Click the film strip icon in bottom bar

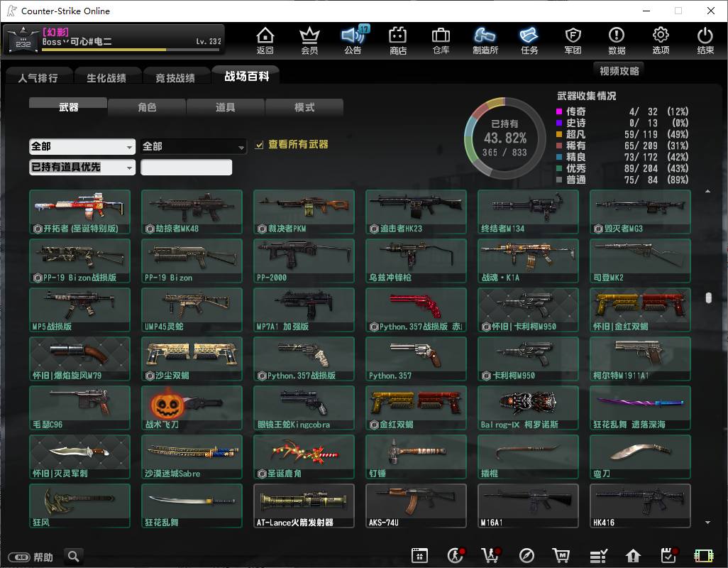[x=703, y=555]
